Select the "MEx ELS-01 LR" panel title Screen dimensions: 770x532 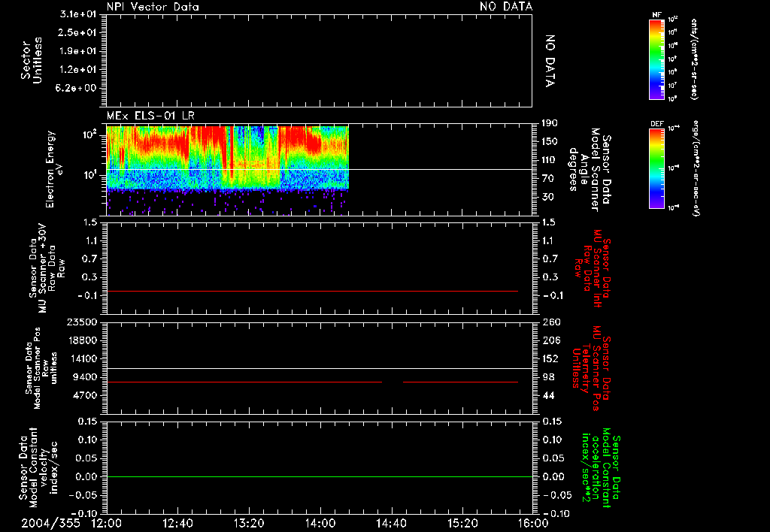150,116
